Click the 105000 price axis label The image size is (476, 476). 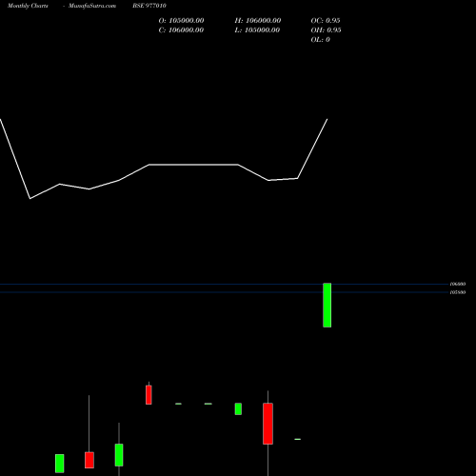(458, 292)
